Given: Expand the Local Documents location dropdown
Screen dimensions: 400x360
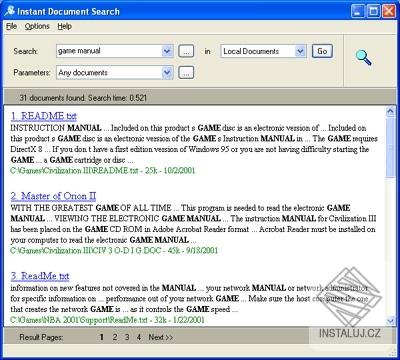Looking at the screenshot, I should point(300,51).
